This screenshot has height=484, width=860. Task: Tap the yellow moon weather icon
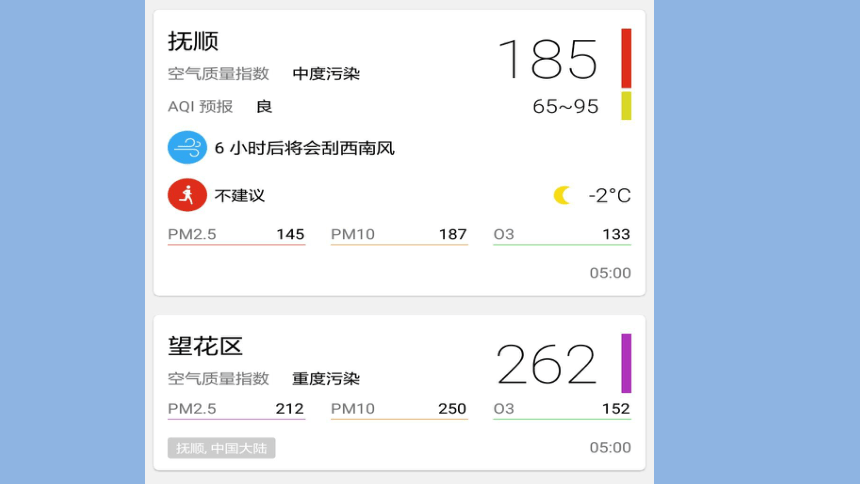562,195
